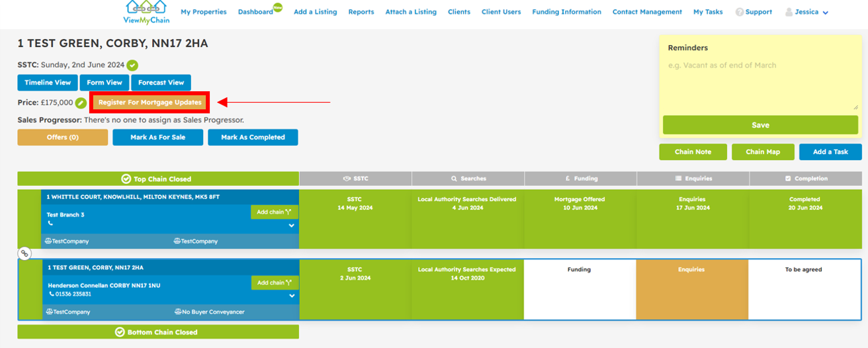
Task: Open the To be agreed completion cell
Action: pos(805,290)
